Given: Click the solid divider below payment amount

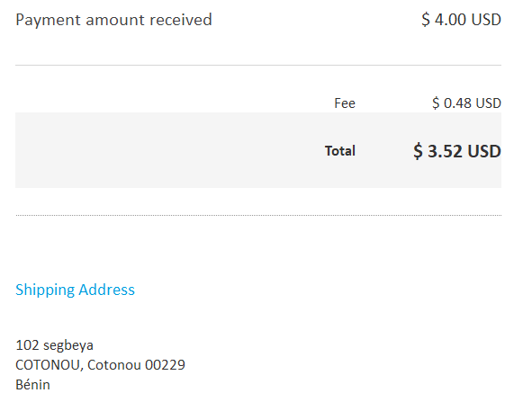Looking at the screenshot, I should (x=258, y=65).
